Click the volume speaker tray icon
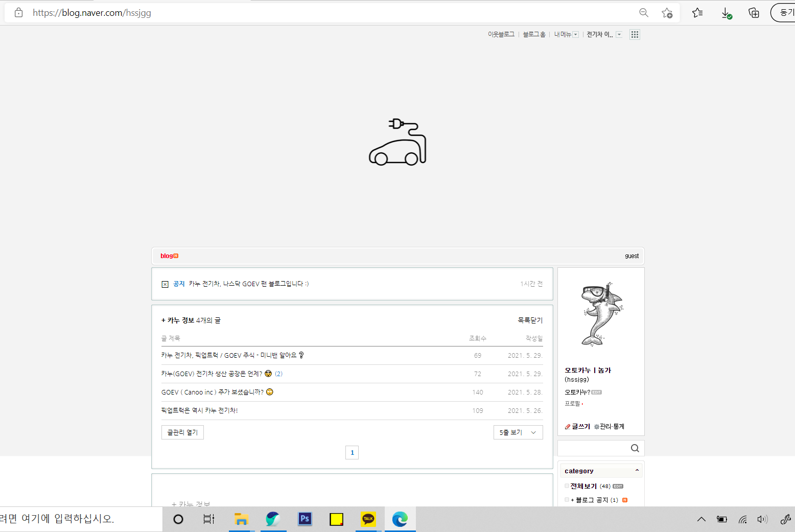Viewport: 795px width, 532px height. tap(762, 519)
